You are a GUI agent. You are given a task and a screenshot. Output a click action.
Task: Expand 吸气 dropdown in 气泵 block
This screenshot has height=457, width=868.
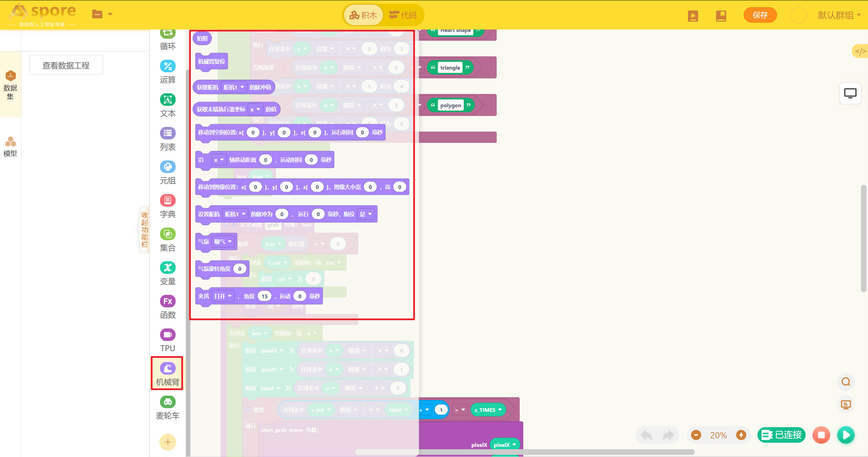click(x=223, y=241)
